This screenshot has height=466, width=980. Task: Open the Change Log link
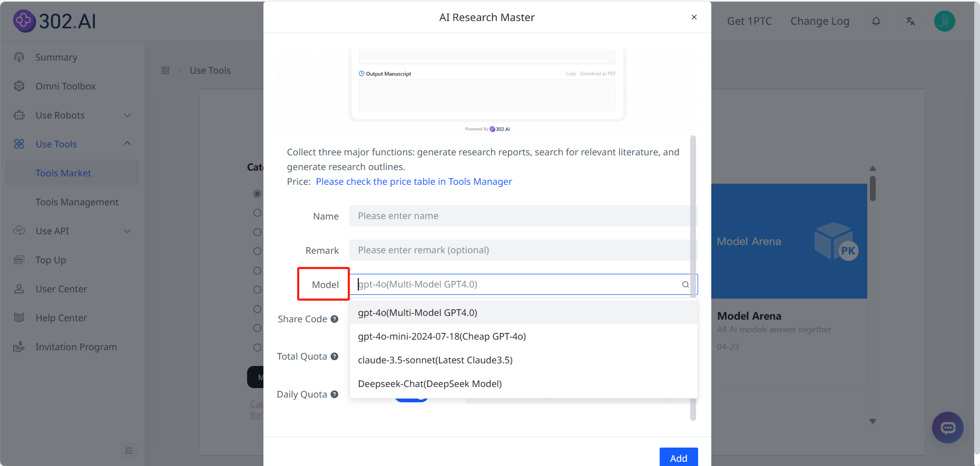pos(819,21)
